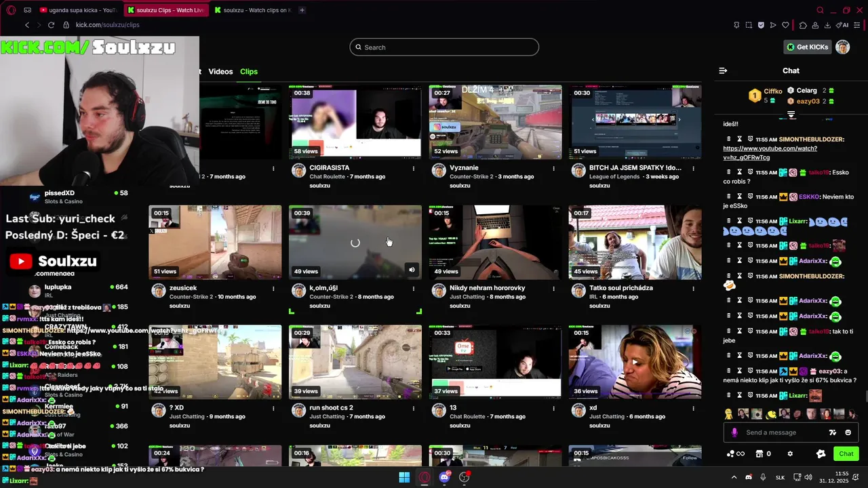Click the chat panel scrollbar

tap(865, 396)
